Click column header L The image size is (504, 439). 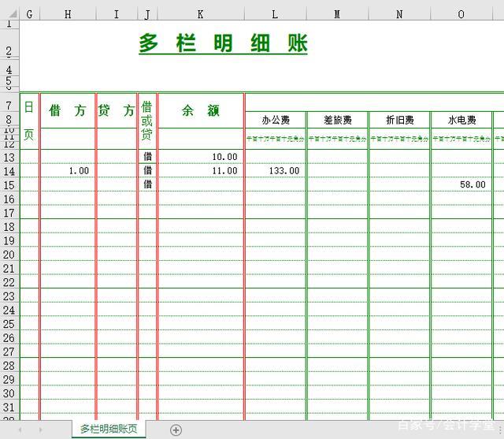coord(275,14)
